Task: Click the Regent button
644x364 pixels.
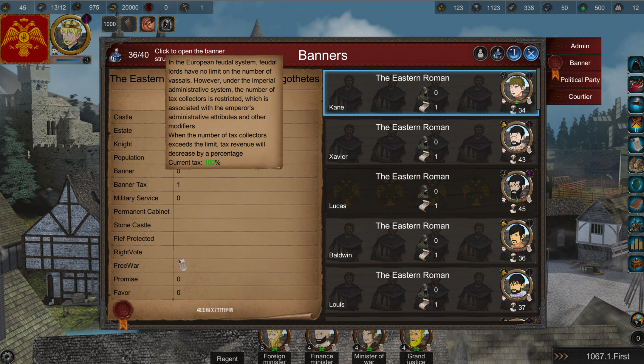Action: pos(227,359)
